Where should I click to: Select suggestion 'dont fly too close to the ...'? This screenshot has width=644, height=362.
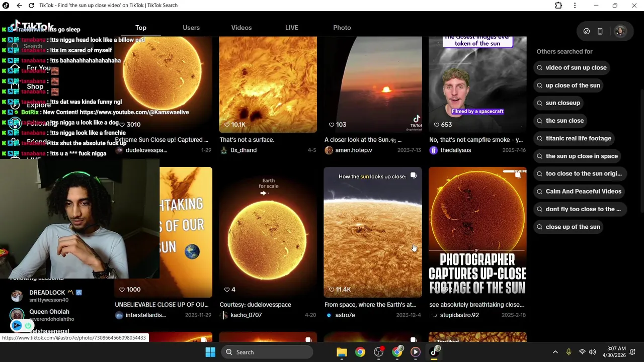tap(580, 209)
